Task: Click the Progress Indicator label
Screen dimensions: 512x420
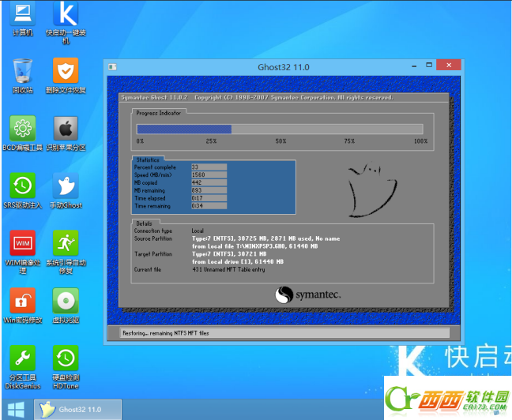Action: point(158,113)
